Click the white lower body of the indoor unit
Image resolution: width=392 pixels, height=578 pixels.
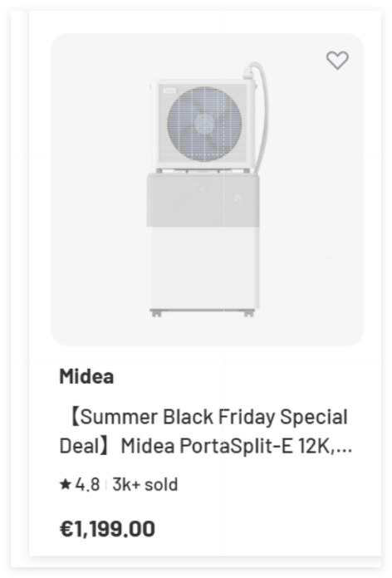(x=204, y=267)
